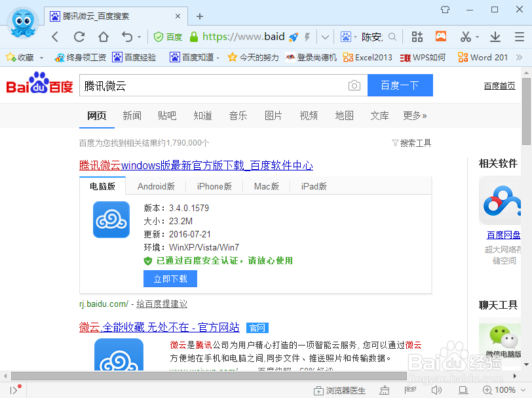Open the 浏览器医生 status bar tool
The image size is (532, 398).
(x=339, y=391)
